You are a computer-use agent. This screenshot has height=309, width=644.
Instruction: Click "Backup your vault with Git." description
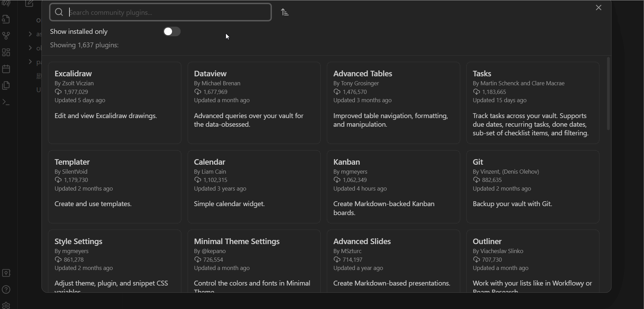[x=512, y=204]
